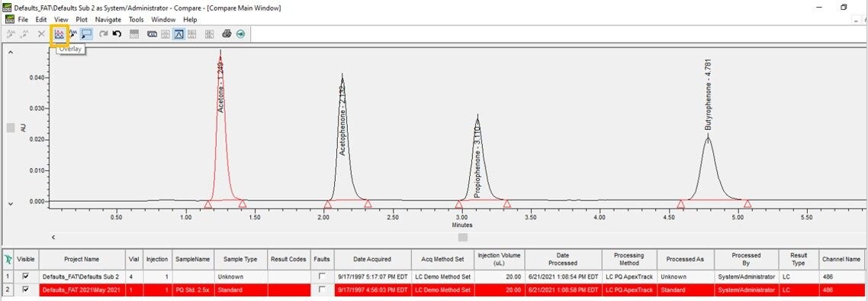Click the X delete icon in toolbar

(x=41, y=34)
